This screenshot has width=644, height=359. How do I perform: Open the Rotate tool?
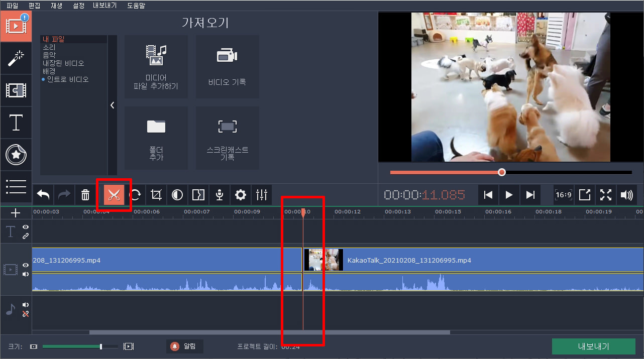[135, 195]
